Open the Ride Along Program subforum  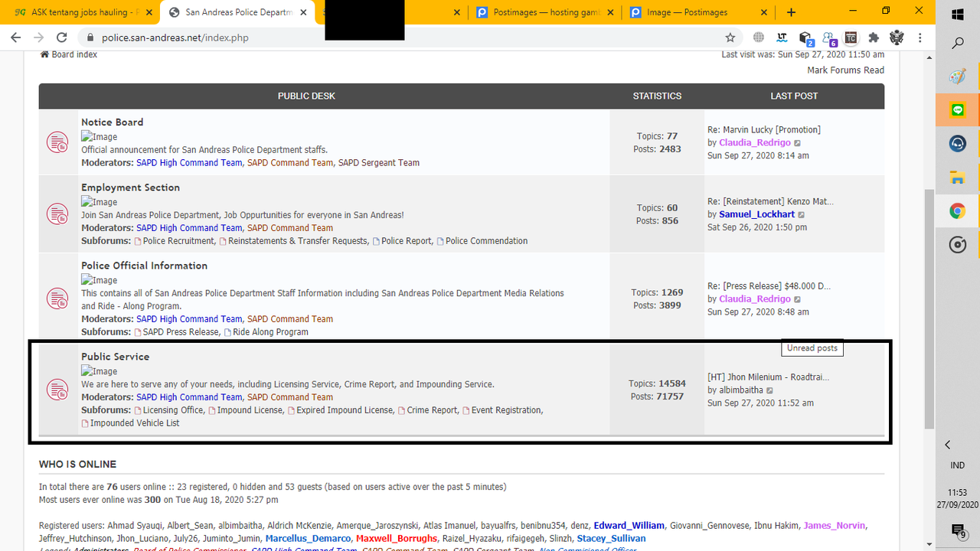pos(269,332)
